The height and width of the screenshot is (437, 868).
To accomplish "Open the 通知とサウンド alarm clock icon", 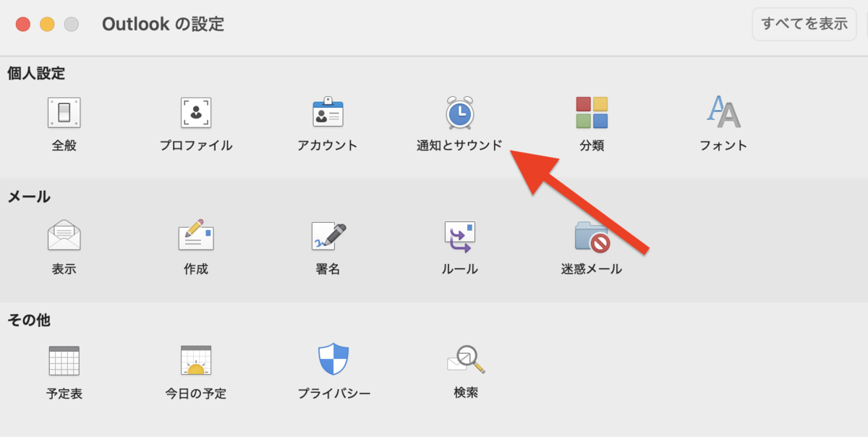I will 459,112.
